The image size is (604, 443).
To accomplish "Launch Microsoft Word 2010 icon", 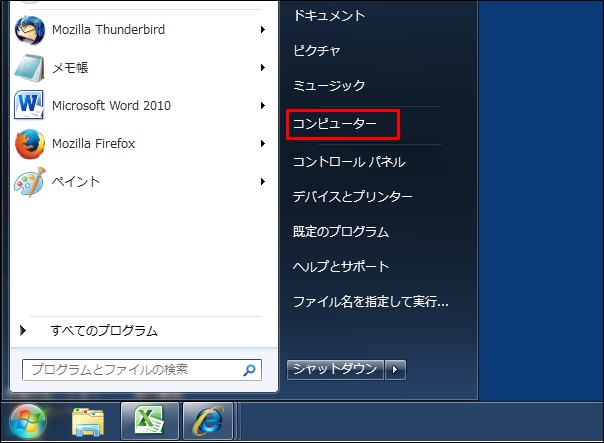I will coord(30,105).
